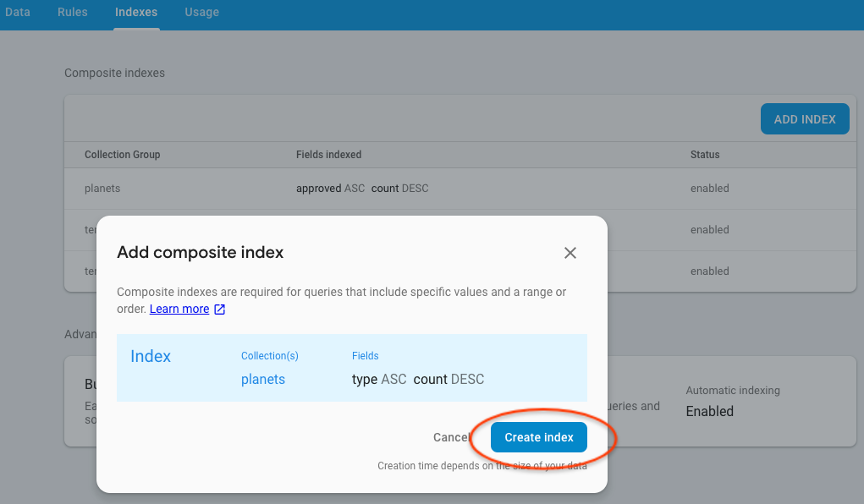Image resolution: width=864 pixels, height=504 pixels.
Task: Click the planets row in the indexes table
Action: [x=102, y=189]
